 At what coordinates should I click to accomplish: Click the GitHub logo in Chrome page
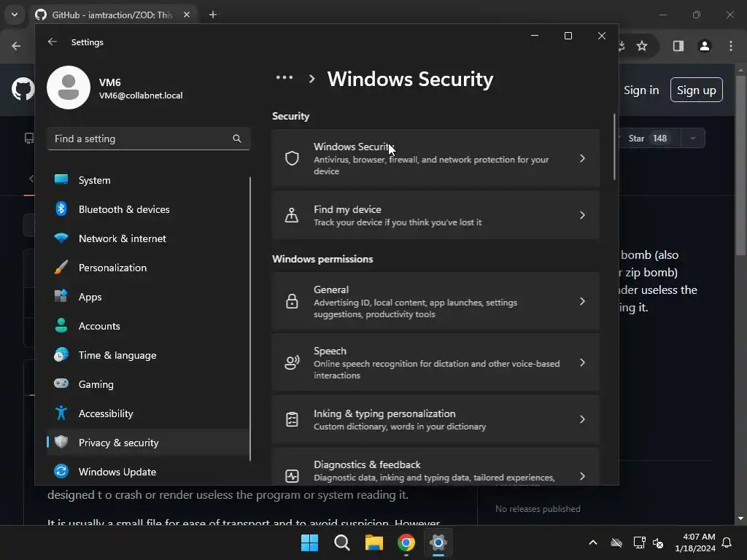(23, 89)
